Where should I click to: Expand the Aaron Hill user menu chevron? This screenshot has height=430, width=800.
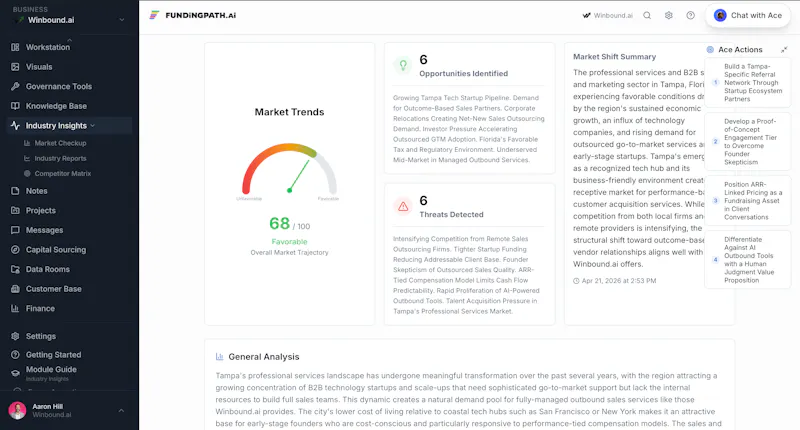pyautogui.click(x=121, y=410)
